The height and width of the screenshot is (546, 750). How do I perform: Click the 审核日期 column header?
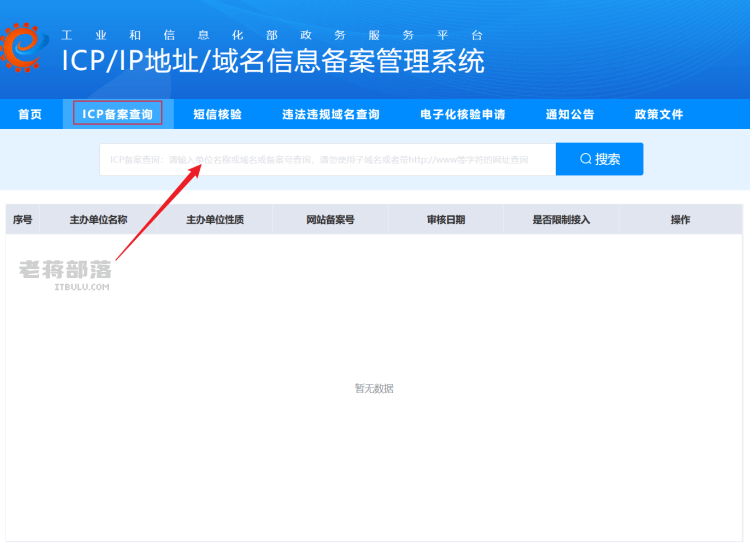tap(446, 219)
